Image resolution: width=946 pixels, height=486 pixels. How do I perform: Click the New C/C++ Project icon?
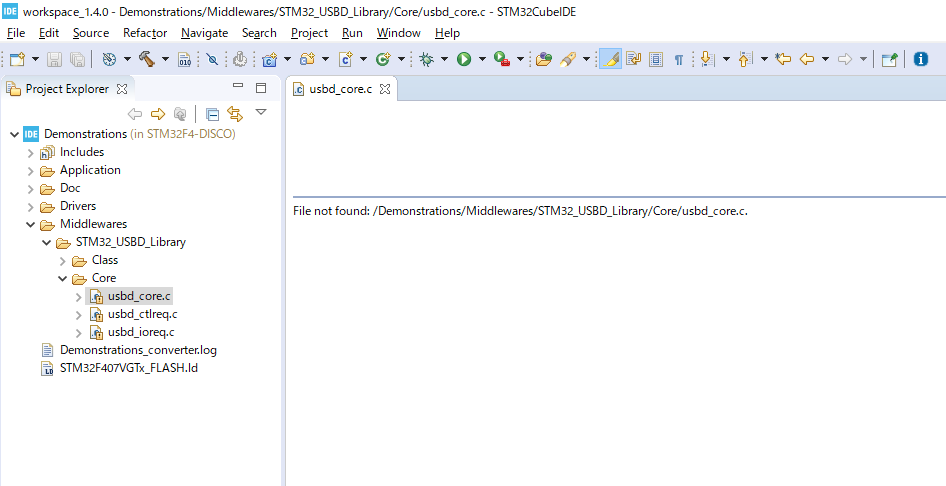(x=269, y=59)
